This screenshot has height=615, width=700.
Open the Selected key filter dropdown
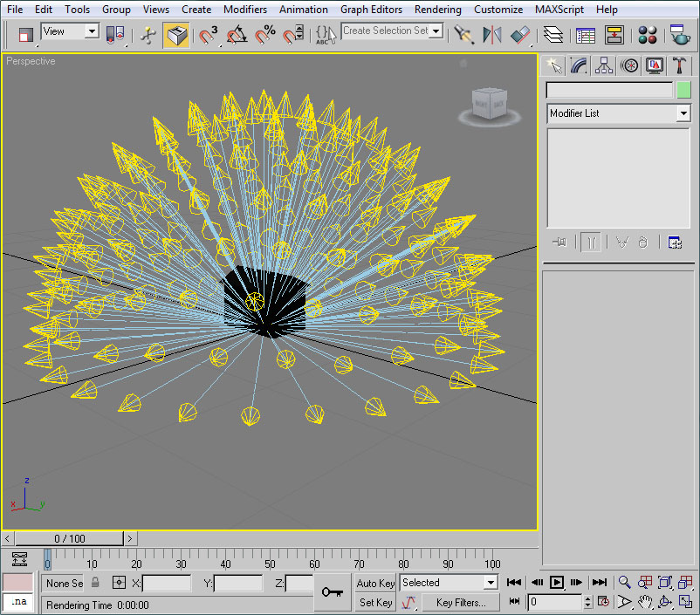click(490, 583)
